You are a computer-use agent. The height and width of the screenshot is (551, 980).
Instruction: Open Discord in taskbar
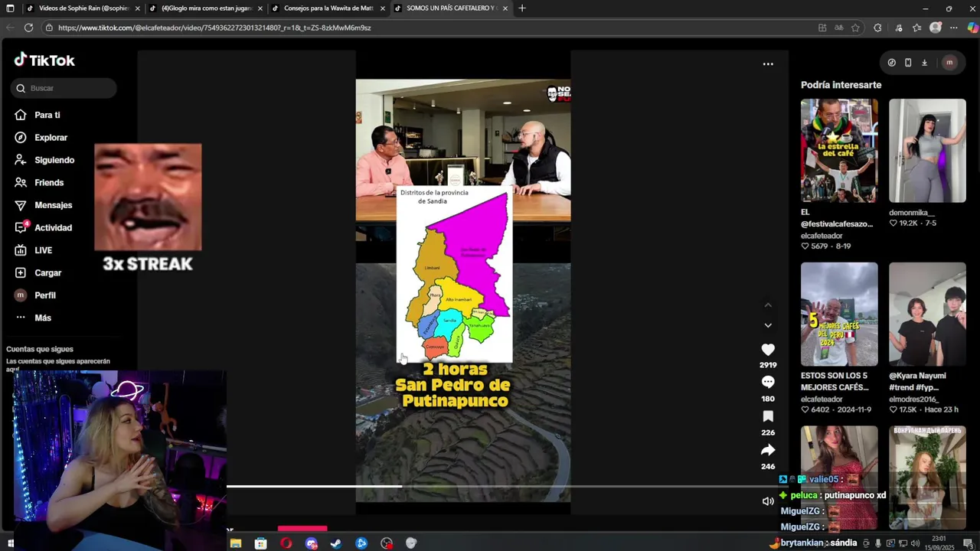pyautogui.click(x=311, y=543)
